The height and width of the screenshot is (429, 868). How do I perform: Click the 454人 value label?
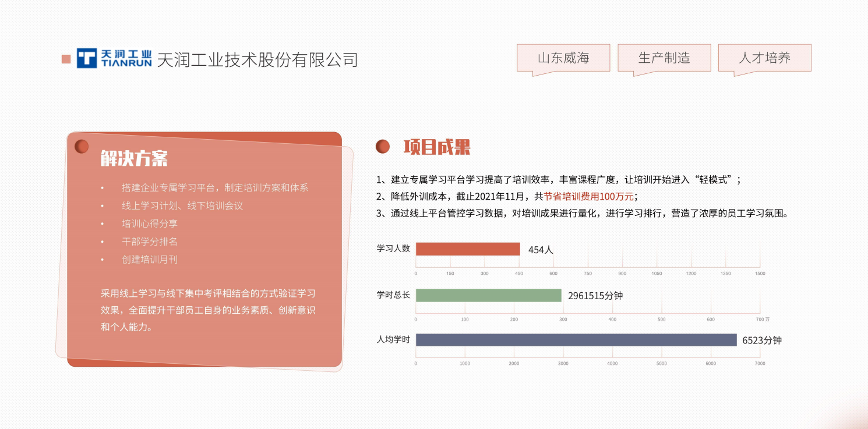click(541, 250)
